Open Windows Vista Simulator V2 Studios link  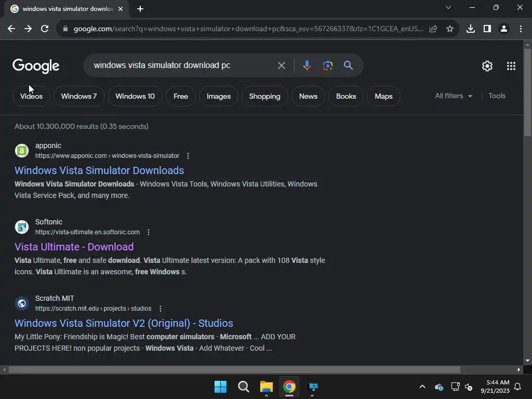(124, 323)
